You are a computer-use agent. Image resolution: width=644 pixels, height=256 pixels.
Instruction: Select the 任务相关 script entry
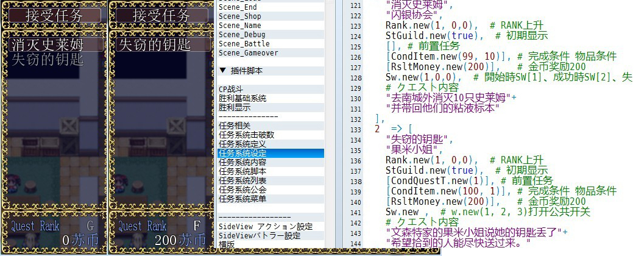(271, 126)
